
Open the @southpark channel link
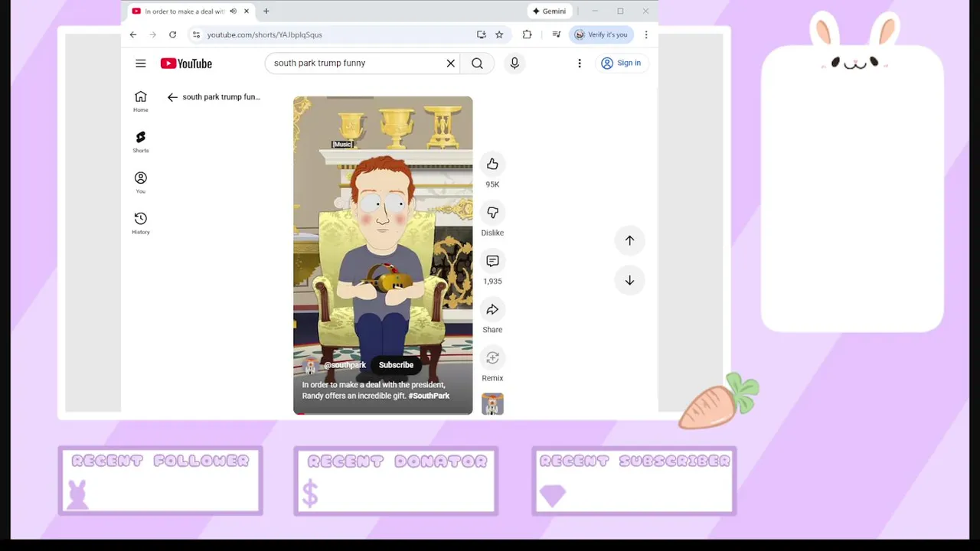click(345, 365)
